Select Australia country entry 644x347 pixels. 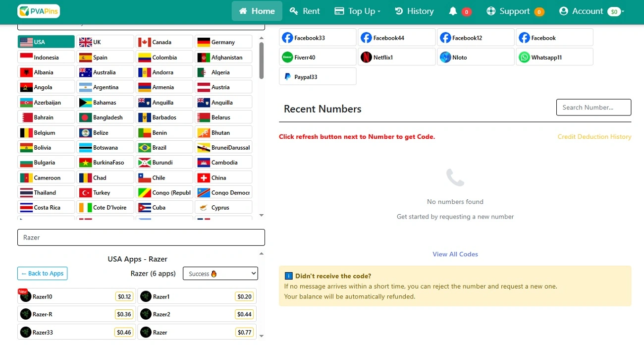tap(106, 72)
